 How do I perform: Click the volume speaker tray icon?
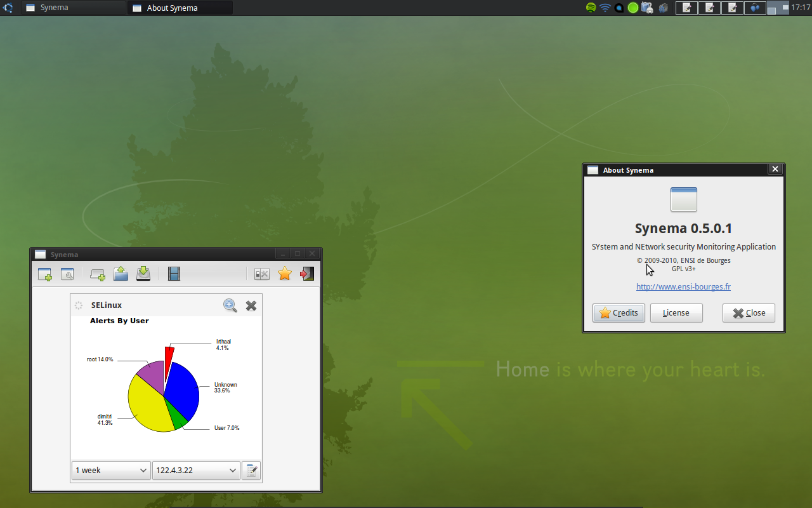pos(663,8)
